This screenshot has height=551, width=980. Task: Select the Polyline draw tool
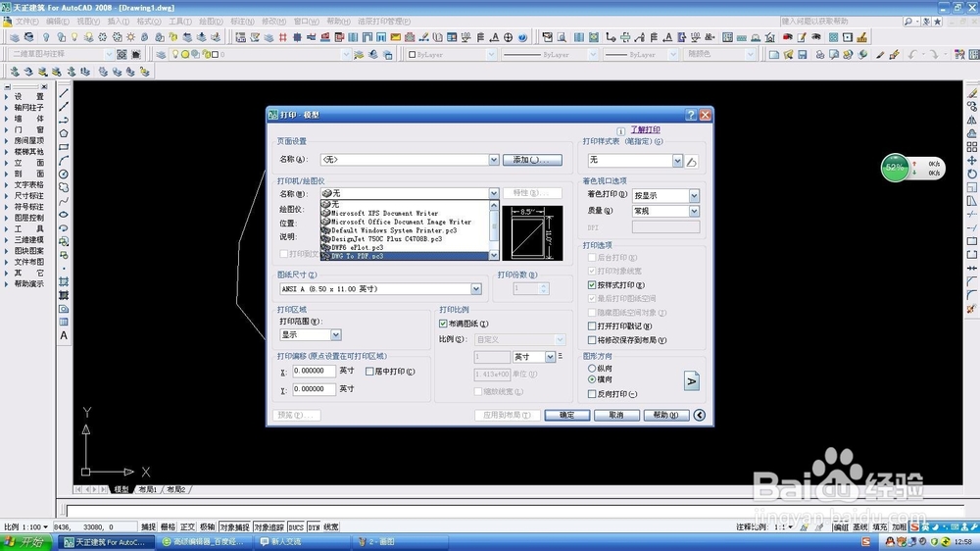(x=64, y=120)
